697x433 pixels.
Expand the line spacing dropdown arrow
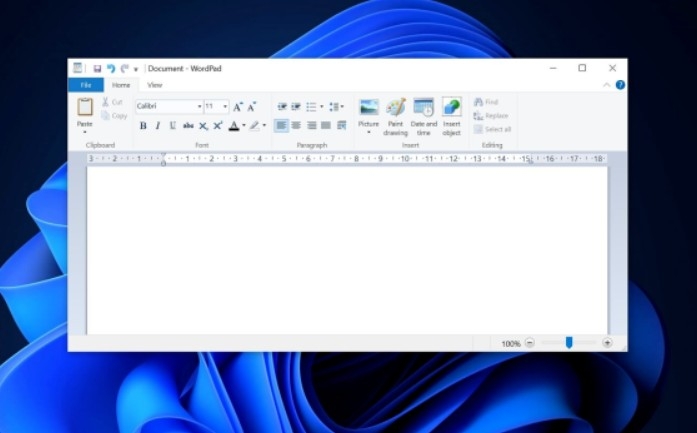(x=342, y=107)
